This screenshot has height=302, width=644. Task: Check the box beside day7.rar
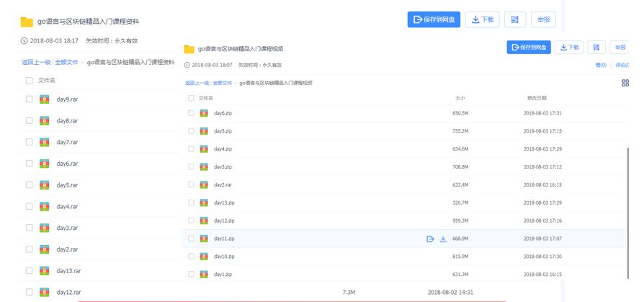pyautogui.click(x=30, y=142)
